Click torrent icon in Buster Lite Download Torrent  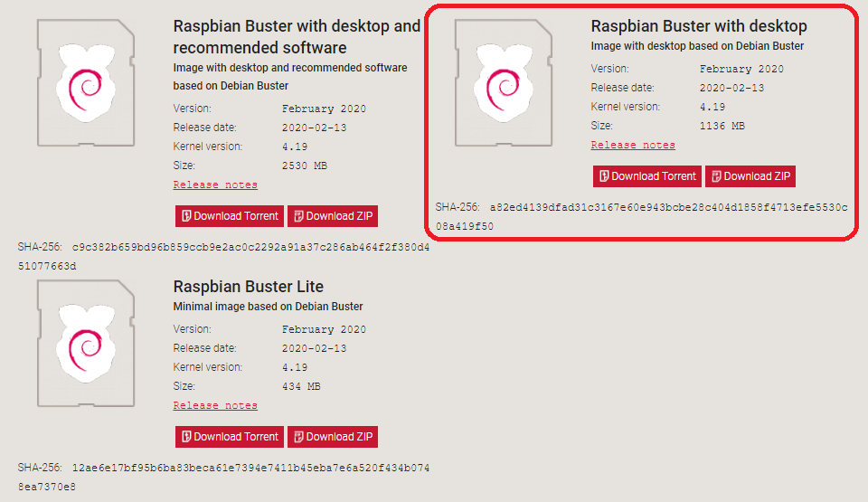pos(186,437)
